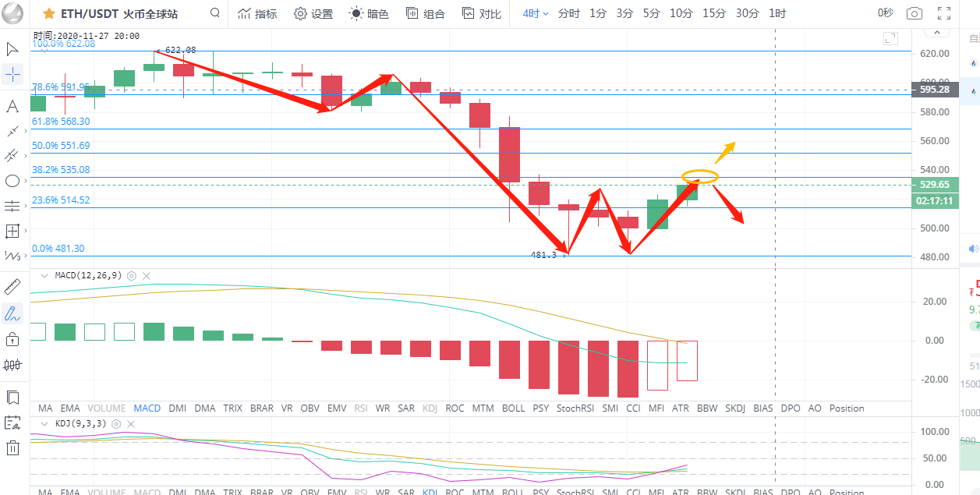Open symbol search magnifier
The image size is (980, 495).
tap(215, 13)
